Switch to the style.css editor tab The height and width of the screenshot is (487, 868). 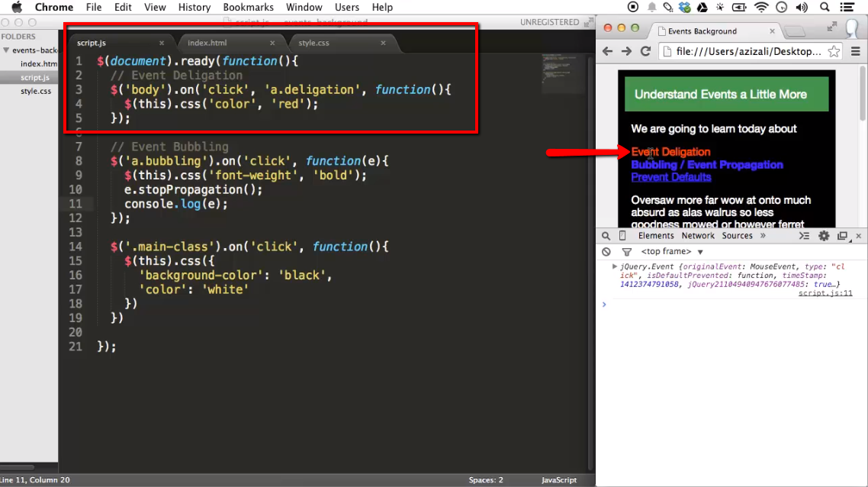[x=314, y=43]
